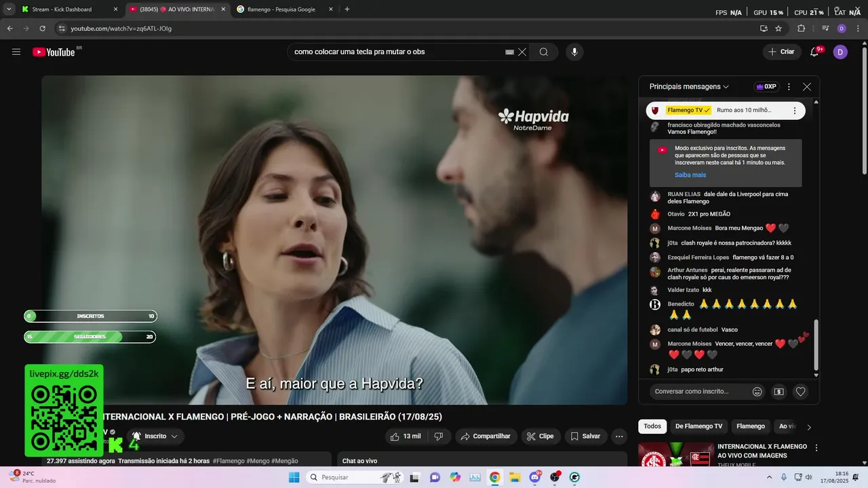Open more video actions ellipsis
Viewport: 868px width, 488px height.
[619, 436]
